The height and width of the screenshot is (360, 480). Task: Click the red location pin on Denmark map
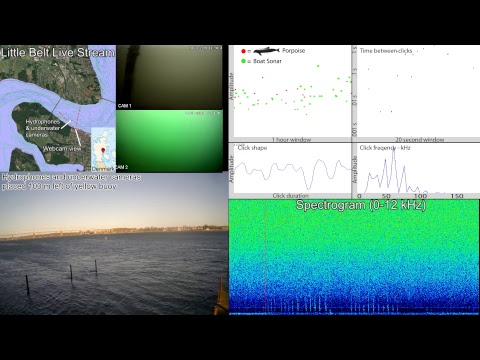pos(103,150)
